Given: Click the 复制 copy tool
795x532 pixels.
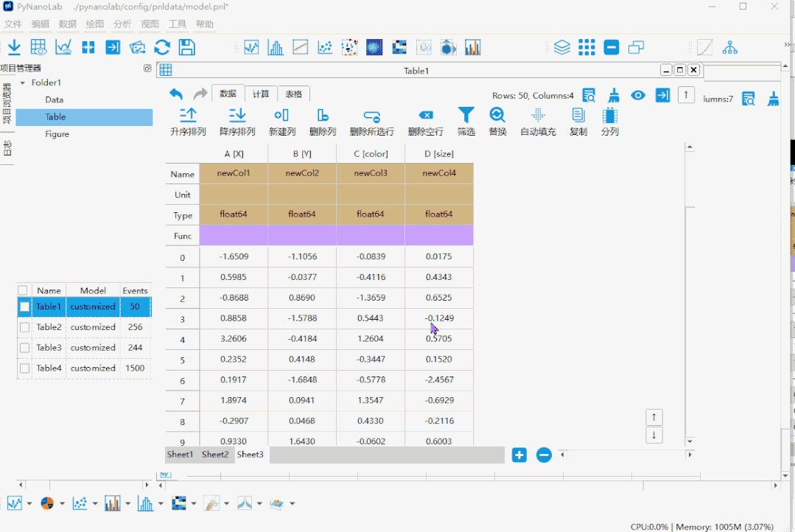Looking at the screenshot, I should pyautogui.click(x=578, y=122).
